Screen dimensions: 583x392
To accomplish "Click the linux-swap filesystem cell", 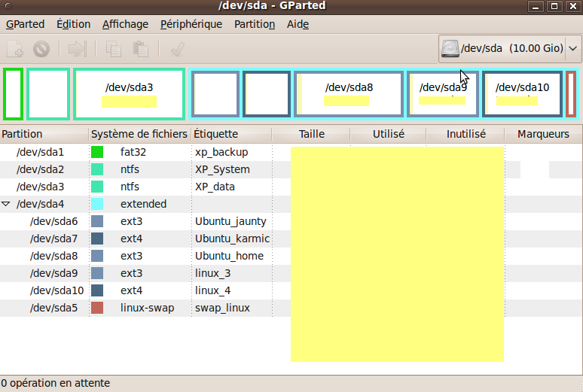I will (x=147, y=308).
